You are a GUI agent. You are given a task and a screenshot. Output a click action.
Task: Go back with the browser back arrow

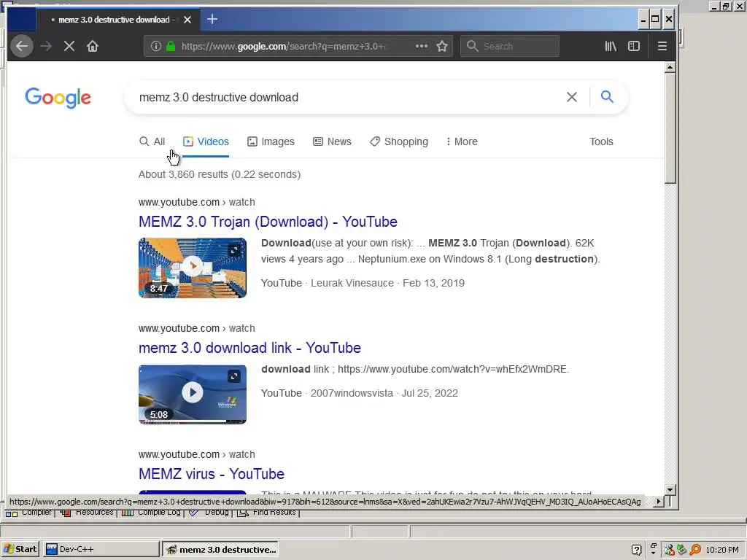point(22,46)
